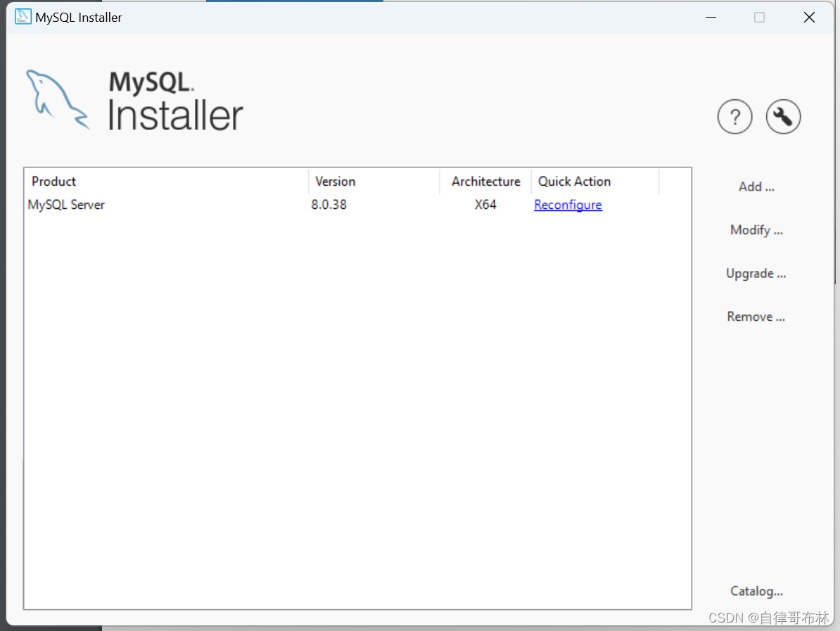Open the help question mark icon
Screen dimensions: 840x631
[734, 117]
